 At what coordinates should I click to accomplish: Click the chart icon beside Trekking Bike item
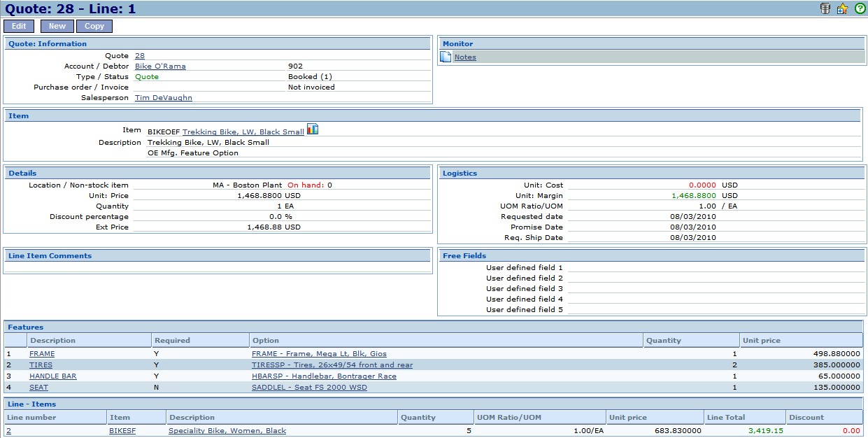(x=313, y=129)
